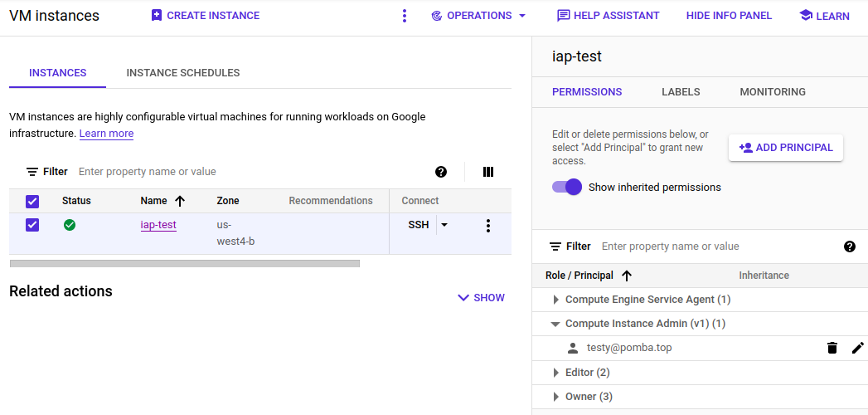Click the permissions filter help icon
This screenshot has width=868, height=415.
coord(849,247)
